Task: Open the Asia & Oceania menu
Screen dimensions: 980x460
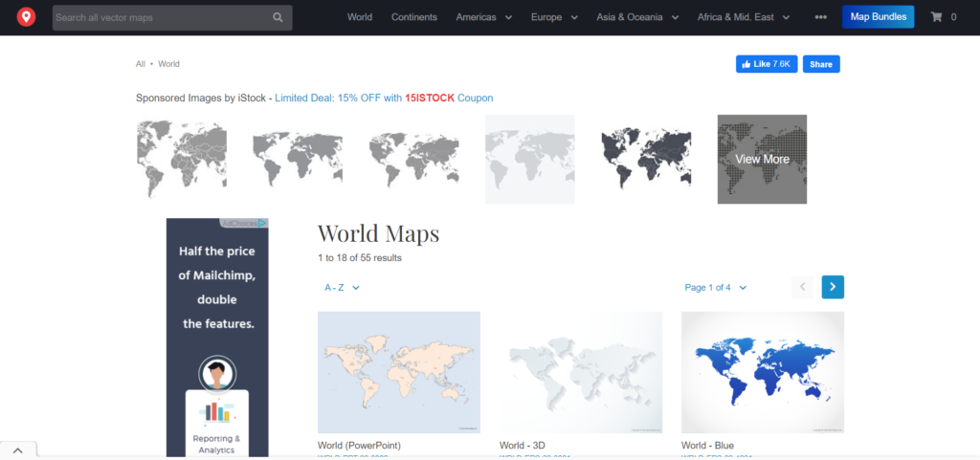Action: (x=637, y=17)
